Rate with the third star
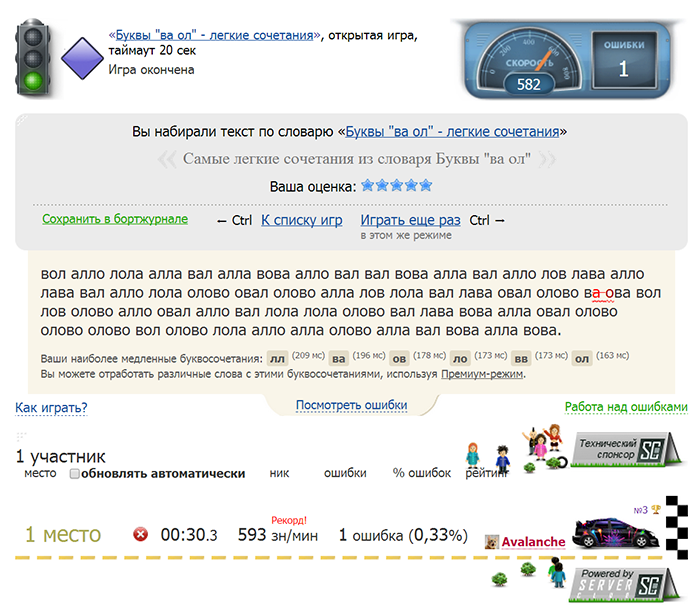The width and height of the screenshot is (700, 605). click(396, 185)
